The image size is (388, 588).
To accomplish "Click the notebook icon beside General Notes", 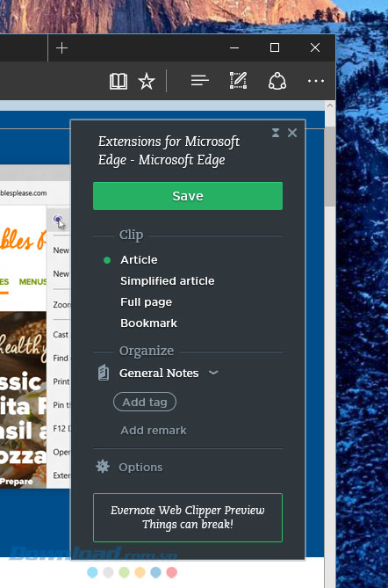I will [x=104, y=374].
